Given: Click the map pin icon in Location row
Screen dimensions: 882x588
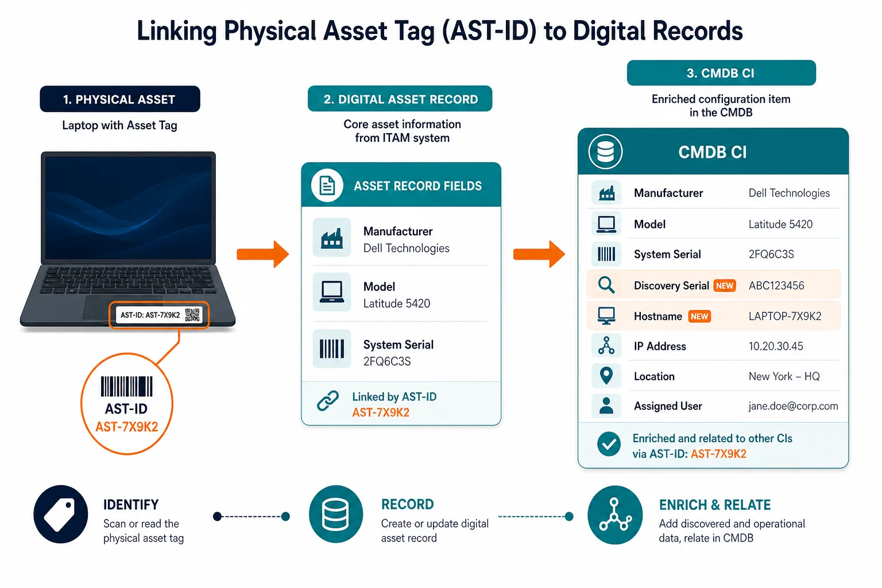Looking at the screenshot, I should pyautogui.click(x=606, y=376).
